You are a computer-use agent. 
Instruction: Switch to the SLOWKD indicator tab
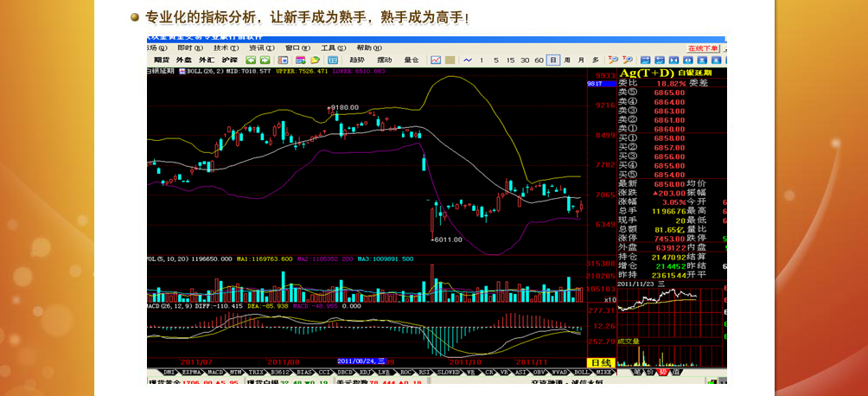pyautogui.click(x=447, y=372)
